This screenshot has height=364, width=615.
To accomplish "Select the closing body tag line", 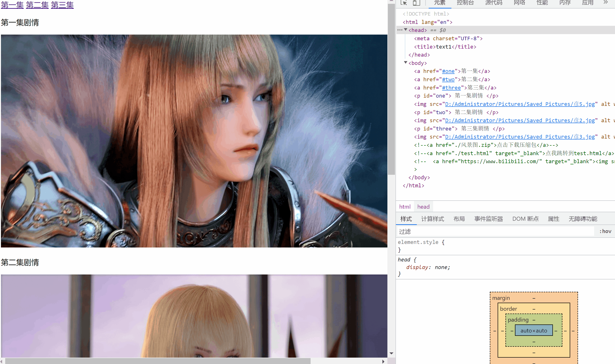I will (419, 178).
